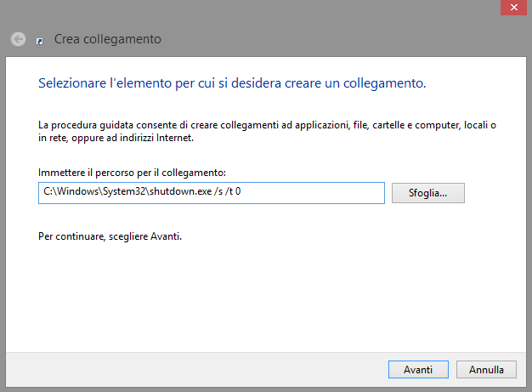532x392 pixels.
Task: Click the 'Crea collegamento' window title
Action: tap(108, 39)
